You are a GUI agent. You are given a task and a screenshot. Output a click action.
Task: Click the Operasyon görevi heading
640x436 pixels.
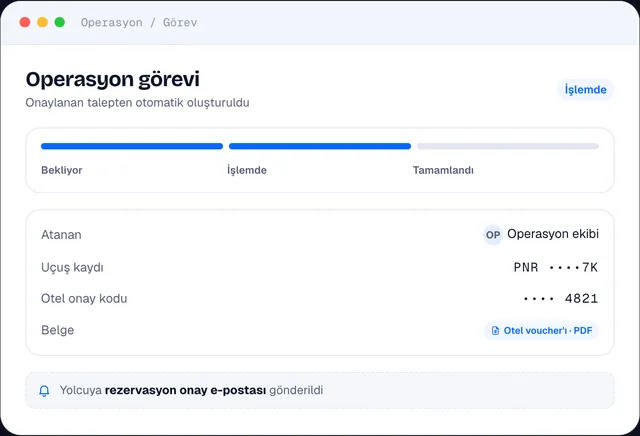coord(113,79)
